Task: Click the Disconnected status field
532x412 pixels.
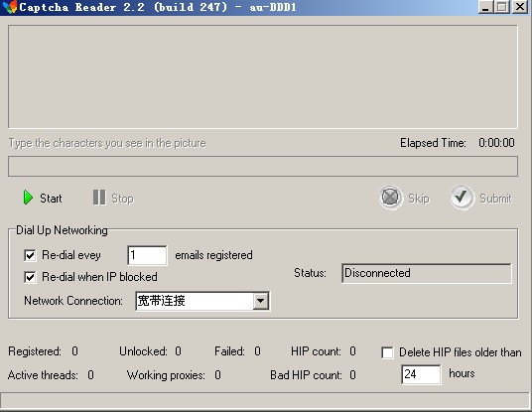Action: 427,273
